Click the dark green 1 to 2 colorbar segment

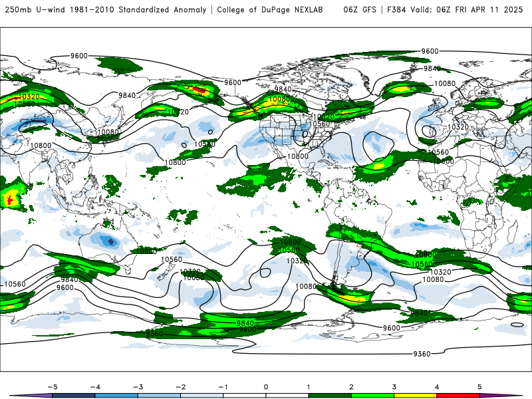pyautogui.click(x=330, y=396)
